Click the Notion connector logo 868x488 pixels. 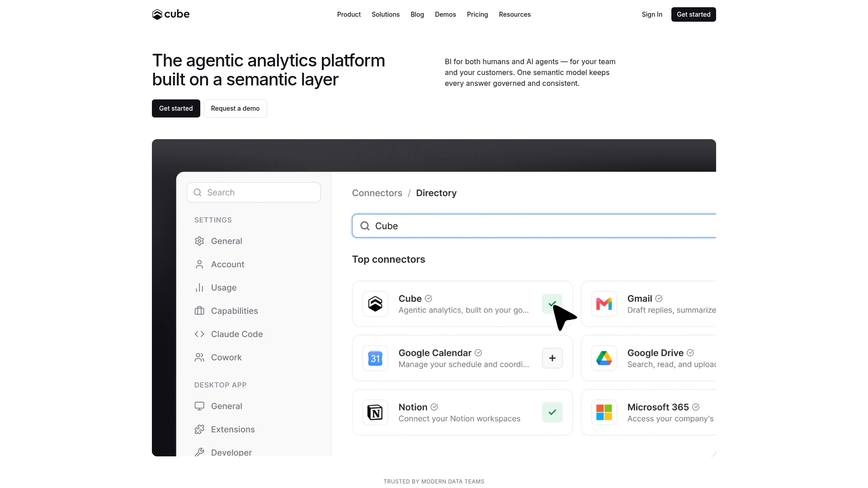(375, 412)
